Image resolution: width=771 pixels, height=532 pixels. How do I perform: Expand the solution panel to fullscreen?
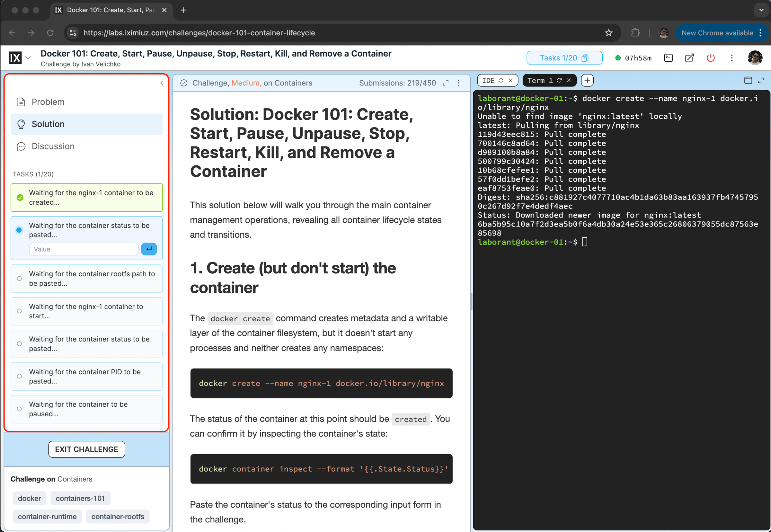[446, 83]
